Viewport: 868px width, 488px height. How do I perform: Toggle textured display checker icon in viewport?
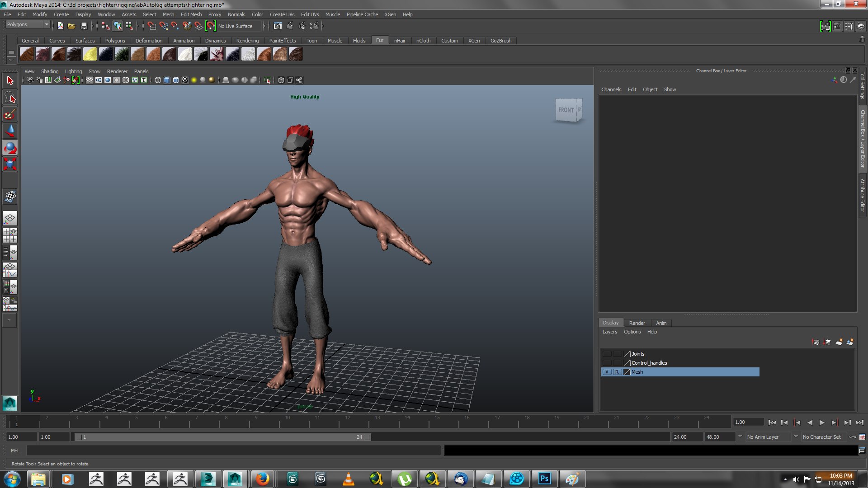[x=185, y=80]
